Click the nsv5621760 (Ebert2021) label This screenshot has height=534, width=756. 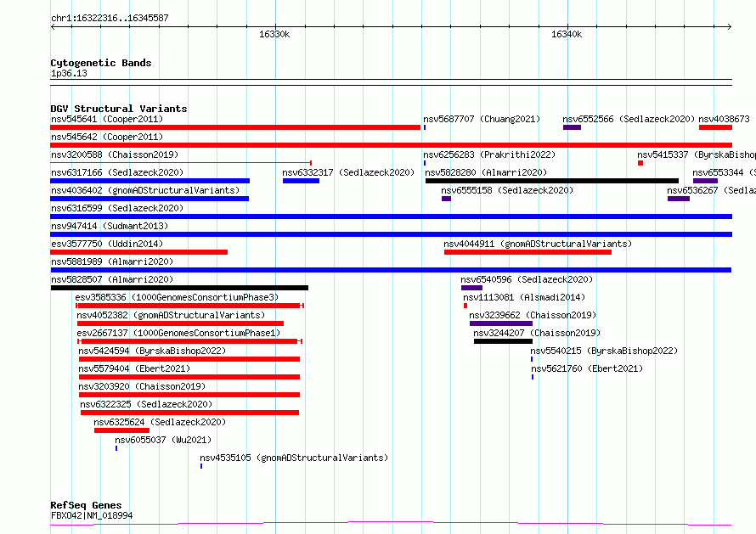point(587,368)
